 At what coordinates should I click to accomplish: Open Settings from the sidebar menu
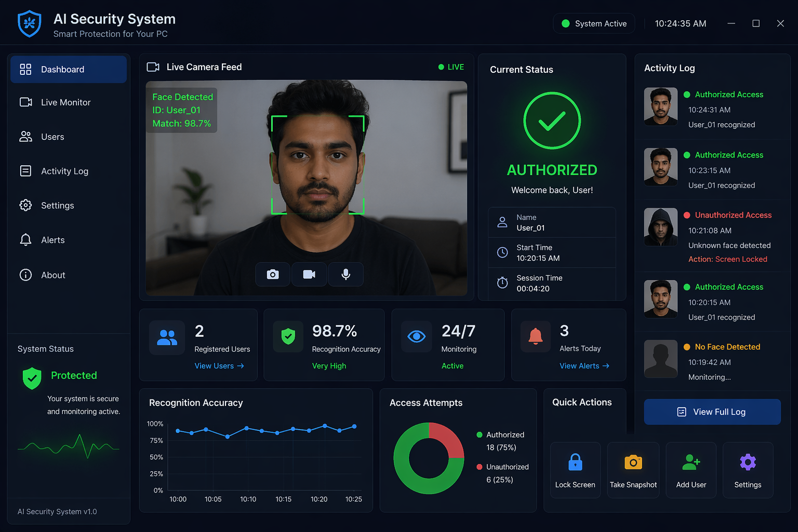point(69,205)
